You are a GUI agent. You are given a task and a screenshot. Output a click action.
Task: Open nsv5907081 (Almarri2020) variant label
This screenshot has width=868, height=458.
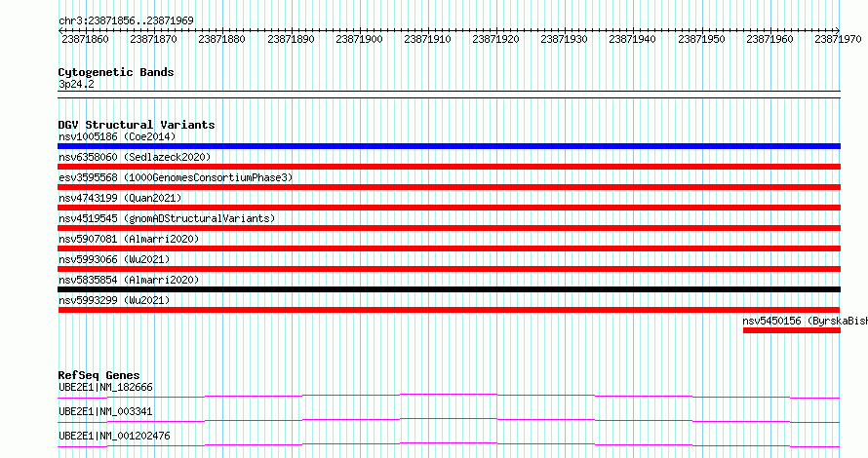tap(129, 239)
